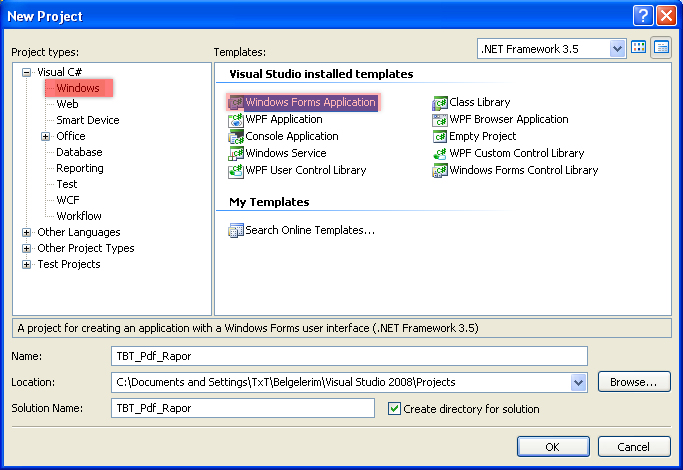Select Smart Device project type
Image resolution: width=683 pixels, height=470 pixels.
(88, 120)
